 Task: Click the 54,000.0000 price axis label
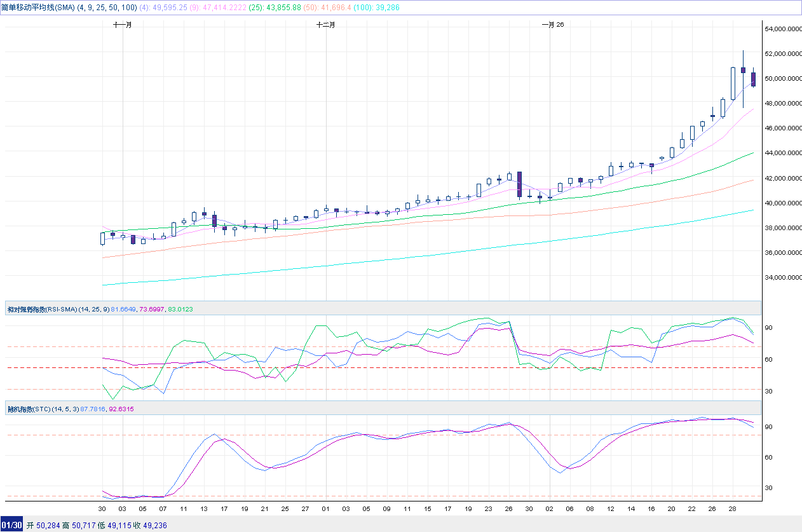click(782, 29)
